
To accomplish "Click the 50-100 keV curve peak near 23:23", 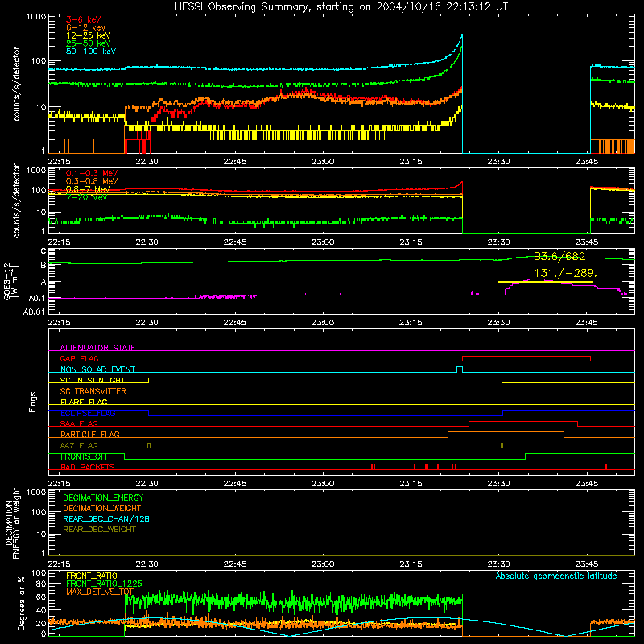I will tap(462, 35).
